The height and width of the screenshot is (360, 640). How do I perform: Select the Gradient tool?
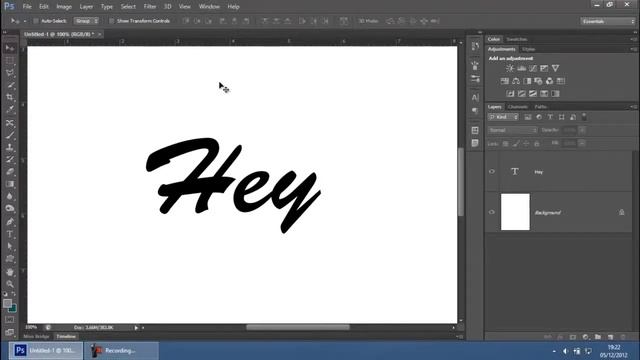(10, 184)
